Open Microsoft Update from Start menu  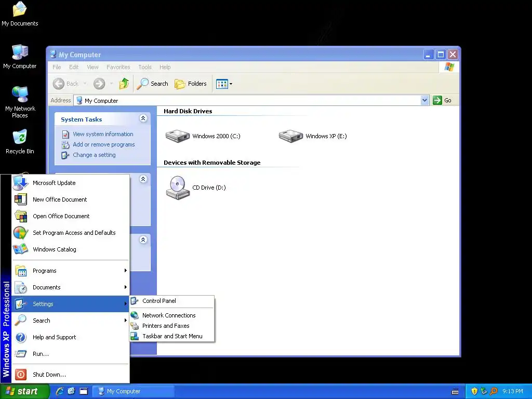pyautogui.click(x=71, y=183)
